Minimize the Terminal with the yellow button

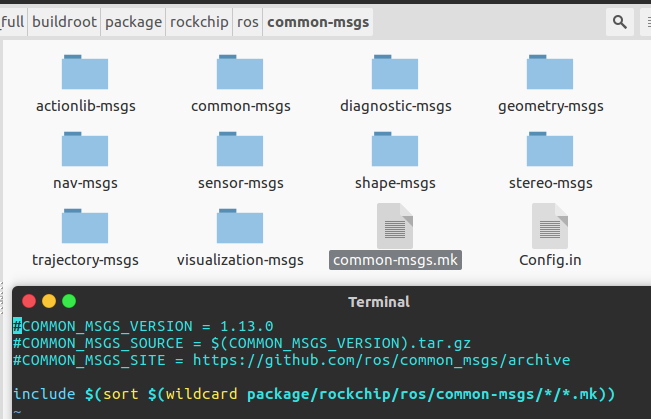49,301
